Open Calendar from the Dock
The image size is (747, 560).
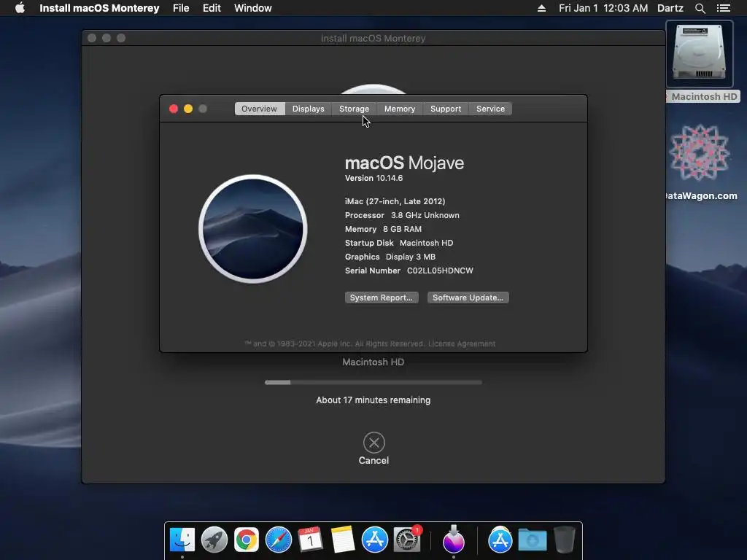[x=310, y=540]
